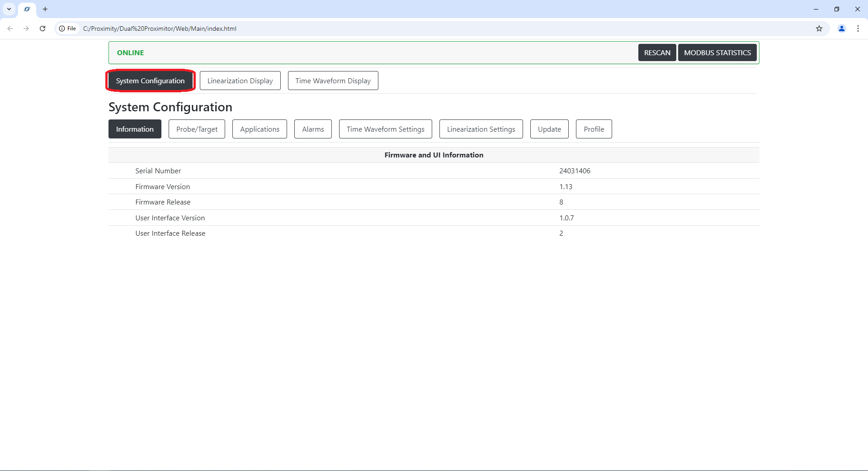
Task: Click the Firmware Version label
Action: pyautogui.click(x=163, y=186)
